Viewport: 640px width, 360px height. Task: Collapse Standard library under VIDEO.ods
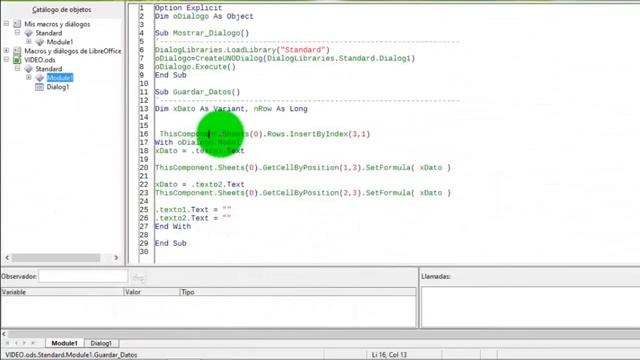click(x=18, y=69)
